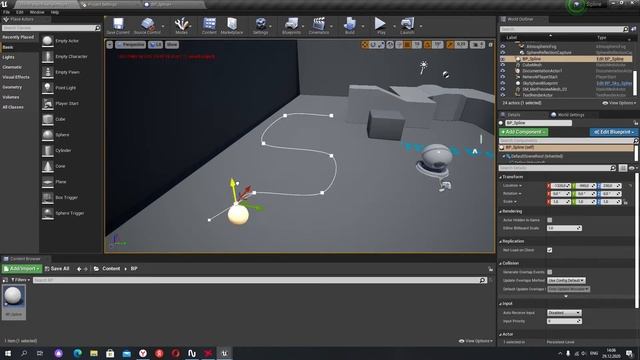The height and width of the screenshot is (360, 640).
Task: Select Lights category in Place Actors
Action: [x=9, y=57]
